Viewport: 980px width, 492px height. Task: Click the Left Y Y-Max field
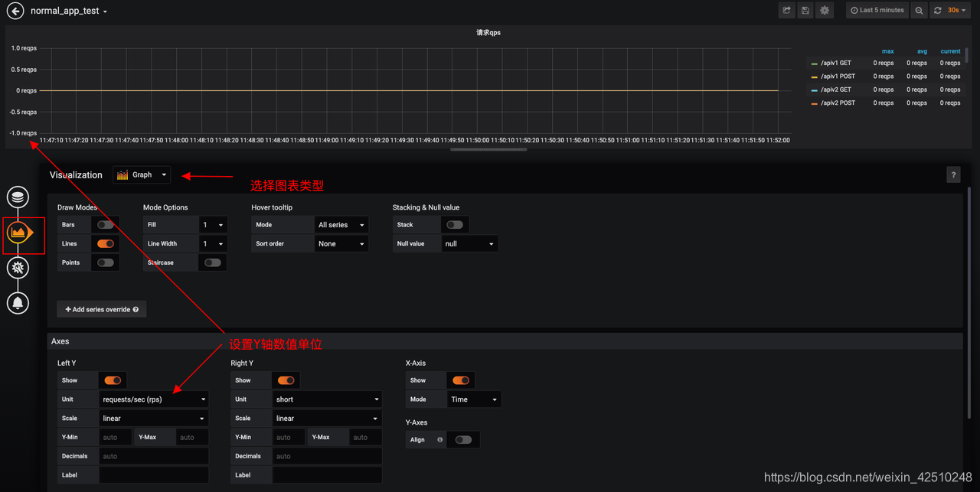tap(192, 438)
